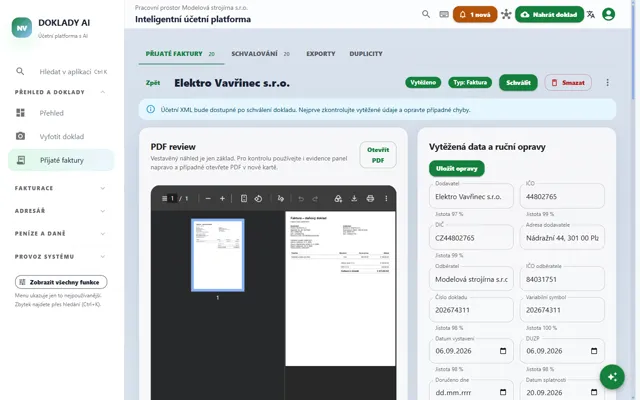Open the Doručeno dne calendar picker
Image resolution: width=640 pixels, height=400 pixels.
click(x=503, y=392)
